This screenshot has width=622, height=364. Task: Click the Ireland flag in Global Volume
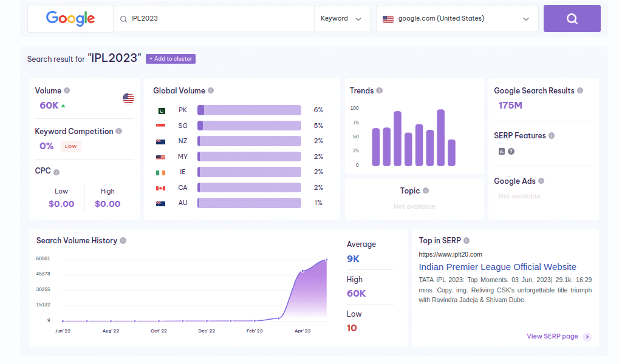click(x=160, y=173)
